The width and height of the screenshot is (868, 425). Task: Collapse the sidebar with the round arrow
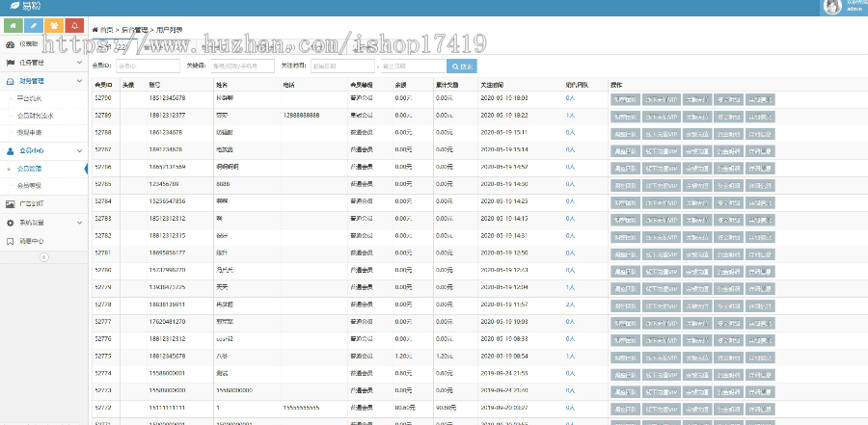click(44, 256)
